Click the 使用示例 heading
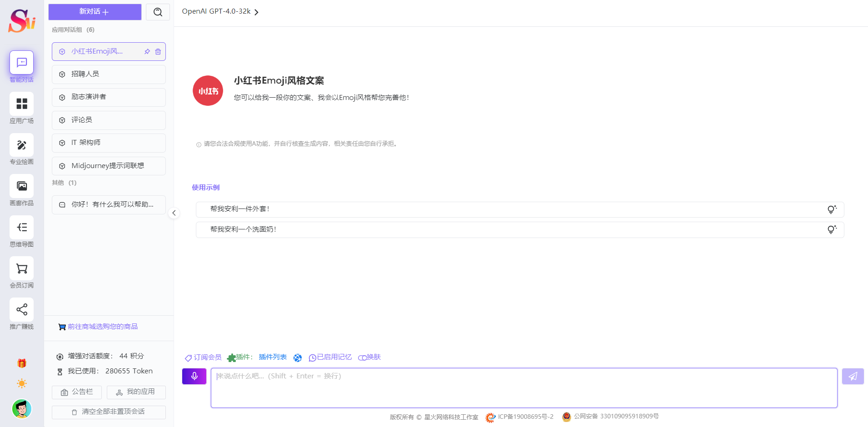 click(205, 188)
